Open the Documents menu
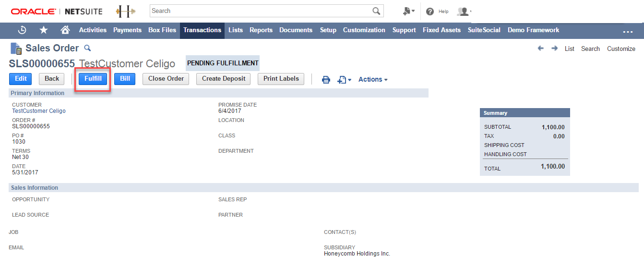Image resolution: width=644 pixels, height=257 pixels. coord(296,30)
